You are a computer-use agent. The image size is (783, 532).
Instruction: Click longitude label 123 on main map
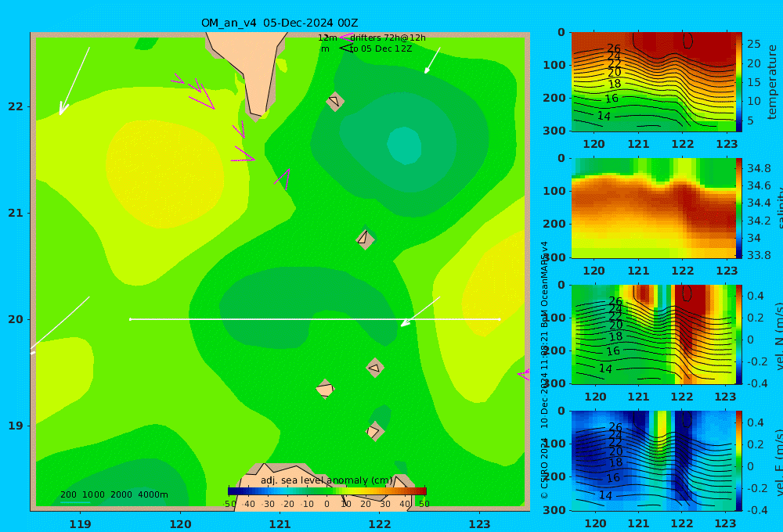[480, 524]
